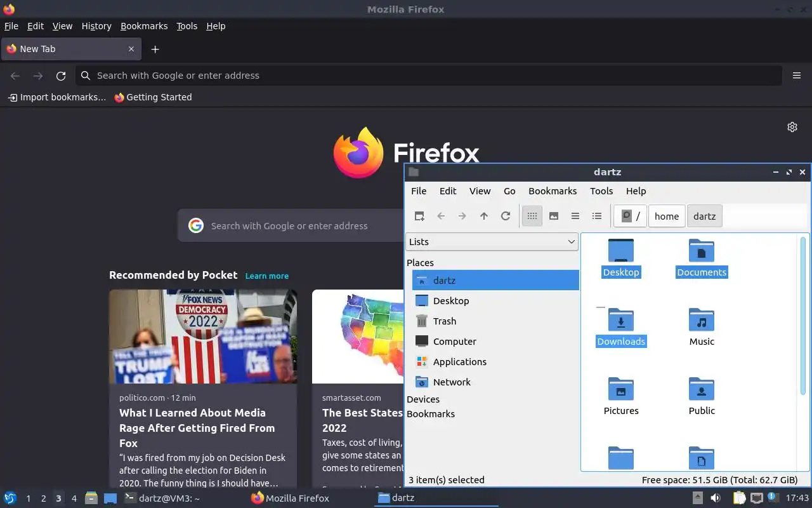This screenshot has height=508, width=812.
Task: Go back in file manager history
Action: pyautogui.click(x=441, y=216)
